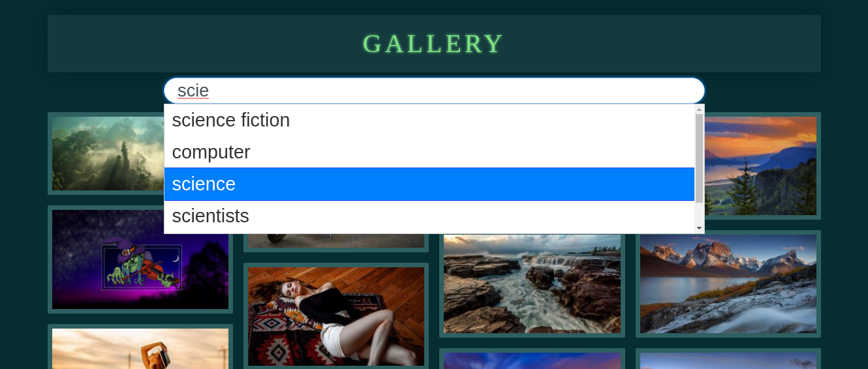This screenshot has width=868, height=369.
Task: Open the orange sky thumbnail at bottom left
Action: coord(140,349)
